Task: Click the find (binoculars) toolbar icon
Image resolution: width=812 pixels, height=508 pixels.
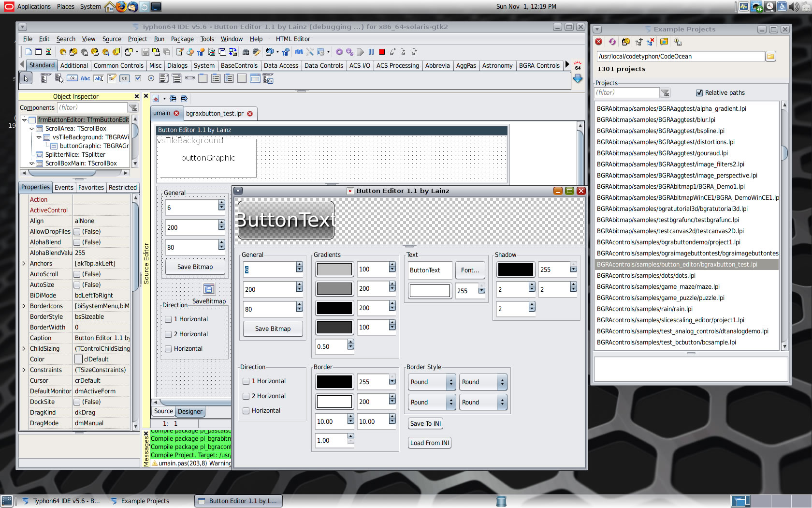Action: click(246, 52)
